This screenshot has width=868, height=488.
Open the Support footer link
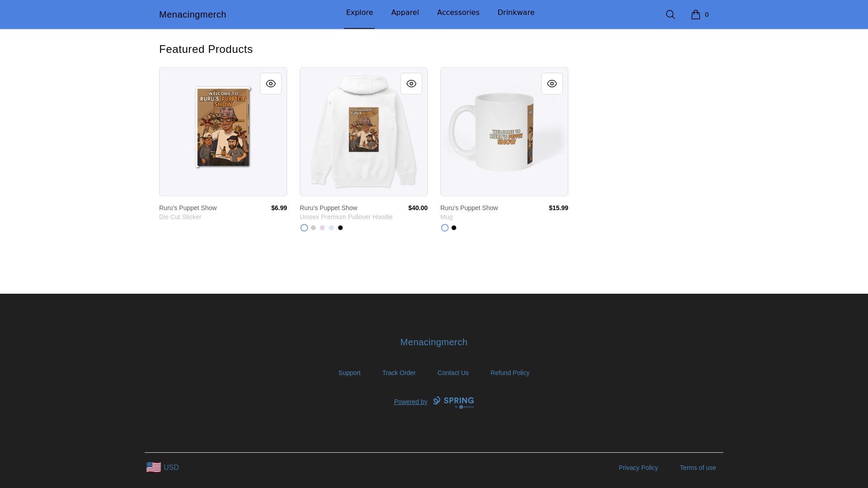[x=349, y=373]
